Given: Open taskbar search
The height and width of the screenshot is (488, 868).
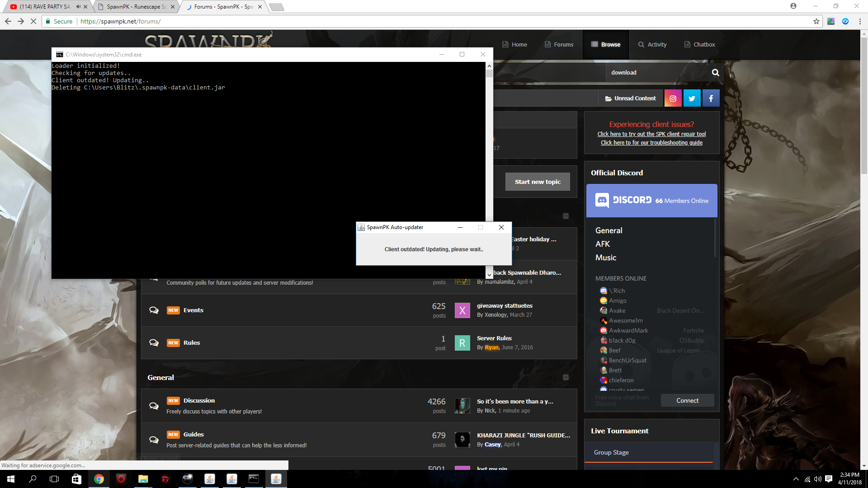Looking at the screenshot, I should pos(33,479).
